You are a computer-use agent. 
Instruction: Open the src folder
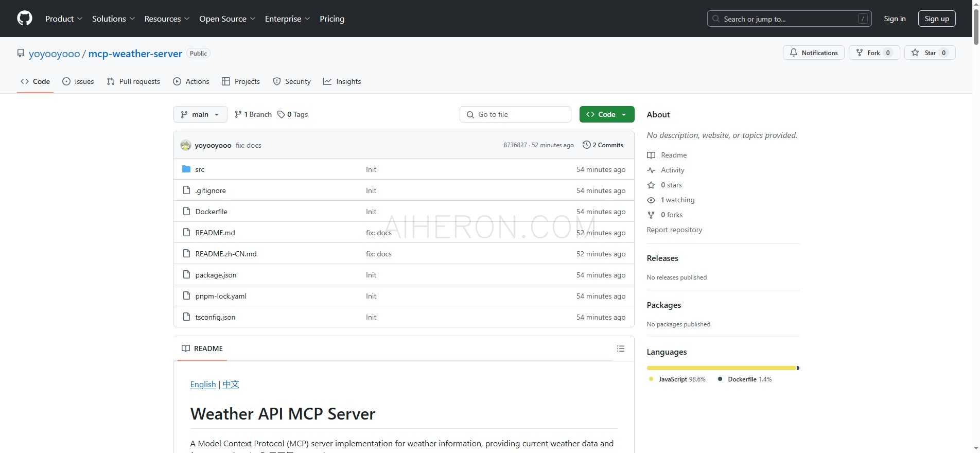click(x=200, y=169)
